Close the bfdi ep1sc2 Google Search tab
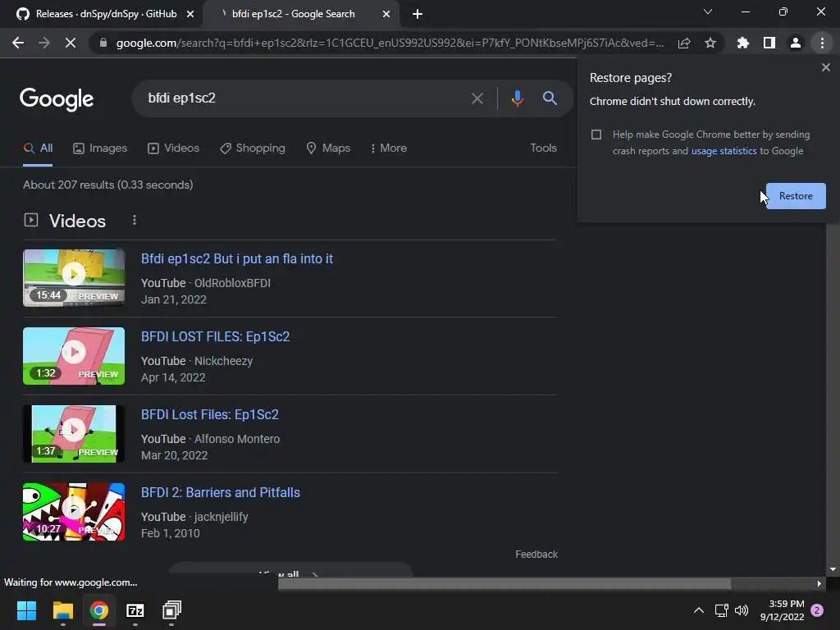 point(386,14)
